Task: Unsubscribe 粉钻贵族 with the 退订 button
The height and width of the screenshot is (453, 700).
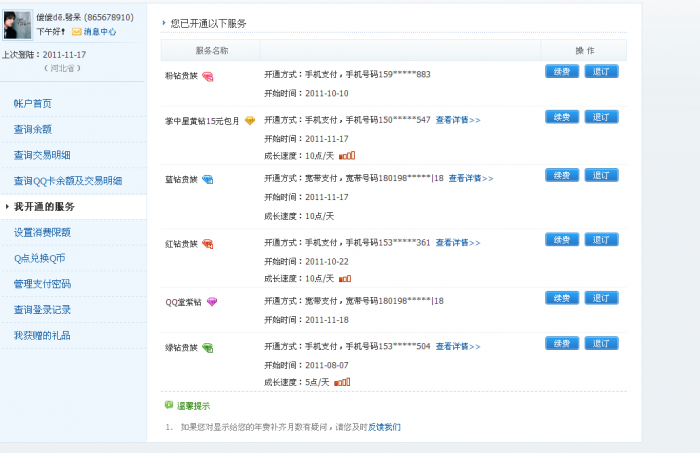Action: (x=601, y=71)
